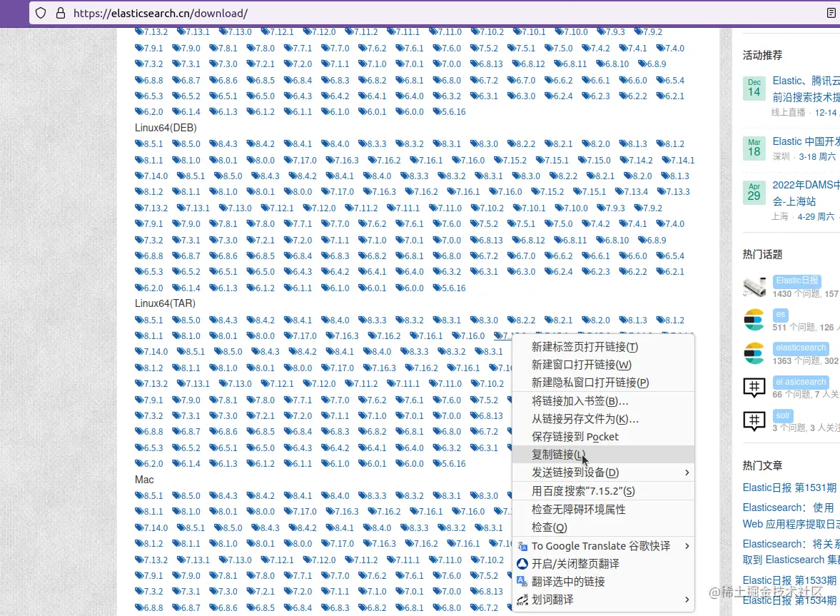Click the logo beside elasticsearch topic
The image size is (840, 616).
[x=754, y=353]
